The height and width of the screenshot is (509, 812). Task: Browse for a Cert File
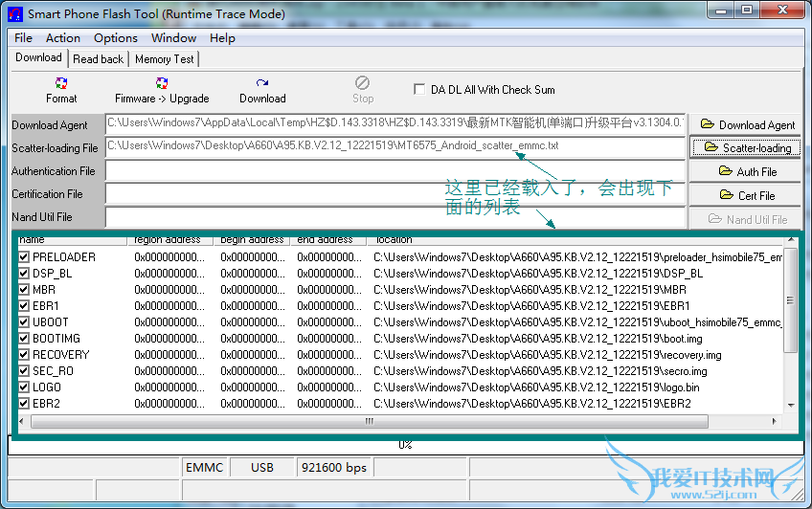pos(747,195)
